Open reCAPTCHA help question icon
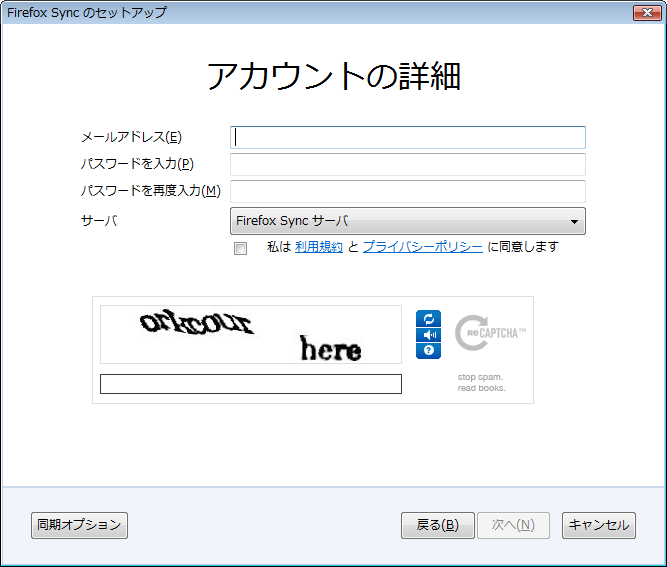The image size is (667, 567). pyautogui.click(x=428, y=350)
